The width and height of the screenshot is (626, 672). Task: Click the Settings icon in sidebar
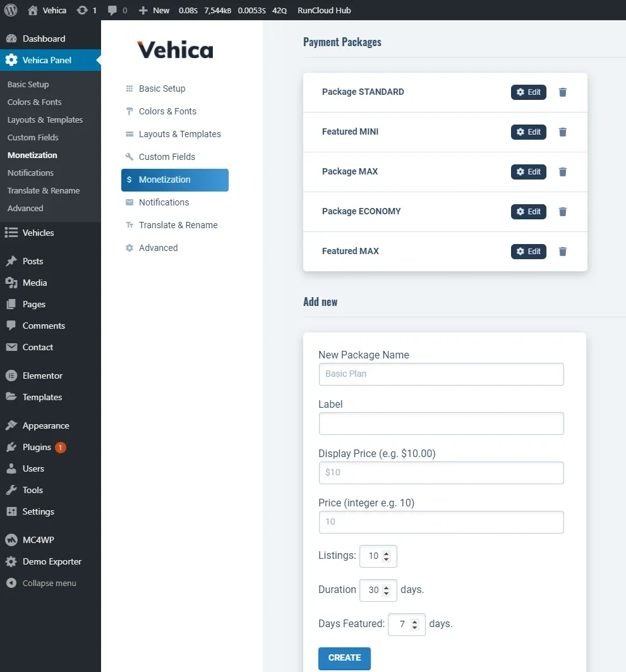[x=11, y=511]
